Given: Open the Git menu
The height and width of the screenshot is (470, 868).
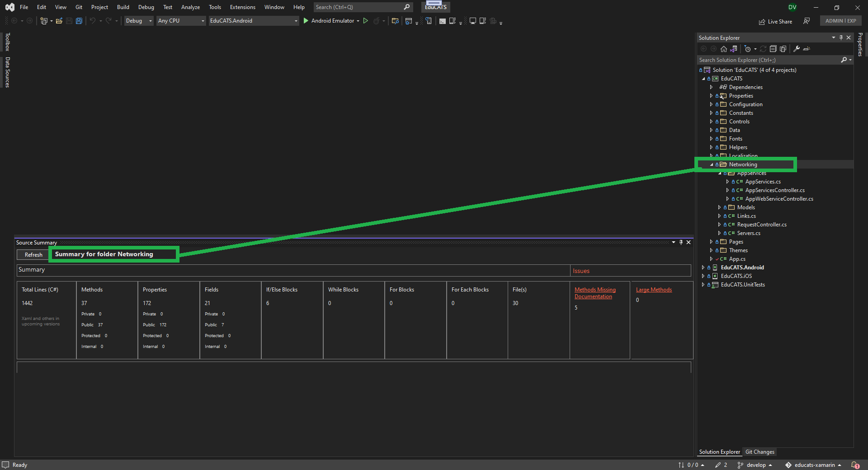Looking at the screenshot, I should [79, 7].
